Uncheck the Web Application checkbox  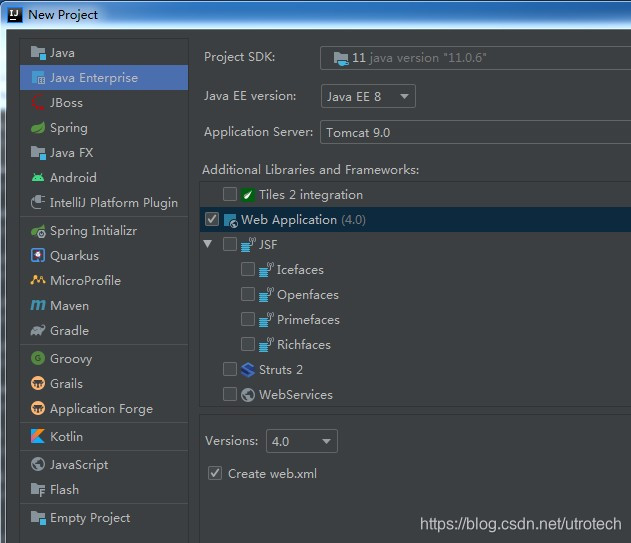[x=212, y=219]
